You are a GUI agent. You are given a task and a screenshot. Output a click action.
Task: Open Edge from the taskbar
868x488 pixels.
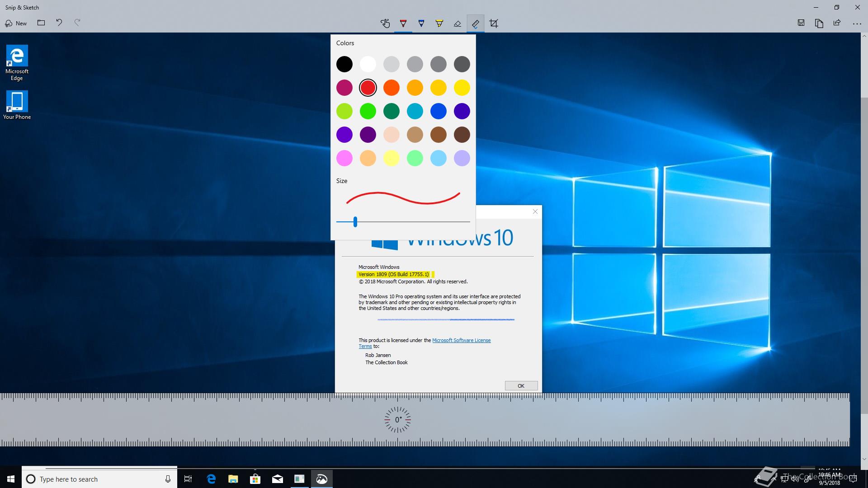211,479
